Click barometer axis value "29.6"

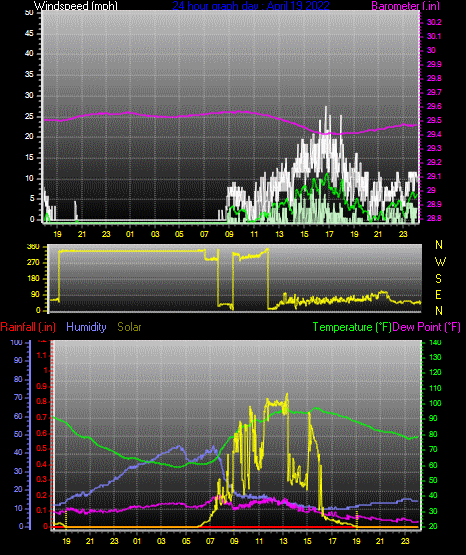pyautogui.click(x=434, y=107)
